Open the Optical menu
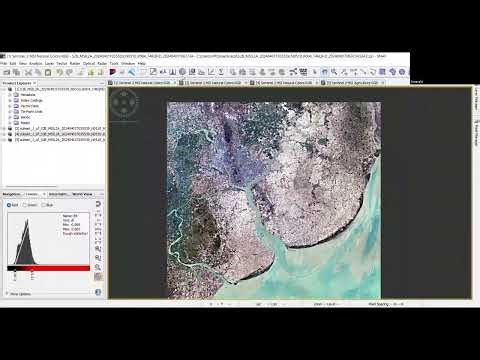Viewport: 480px width, 360px height. [x=89, y=63]
